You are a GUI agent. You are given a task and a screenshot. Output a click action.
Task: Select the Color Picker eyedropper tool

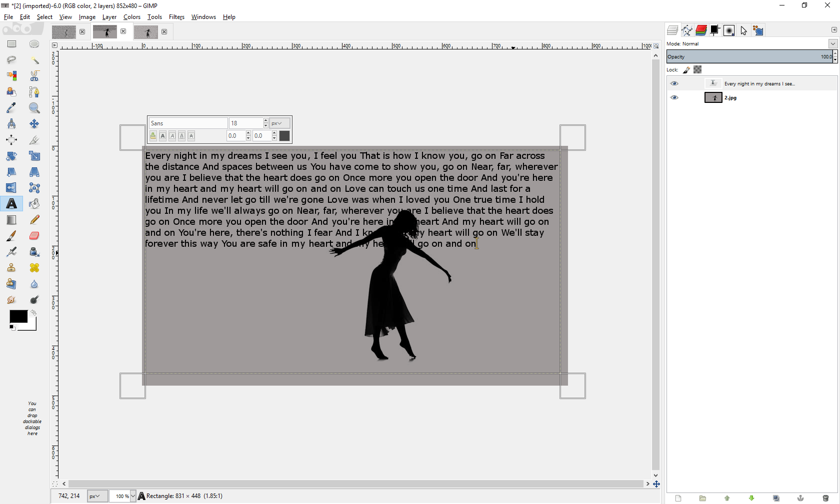(x=11, y=108)
